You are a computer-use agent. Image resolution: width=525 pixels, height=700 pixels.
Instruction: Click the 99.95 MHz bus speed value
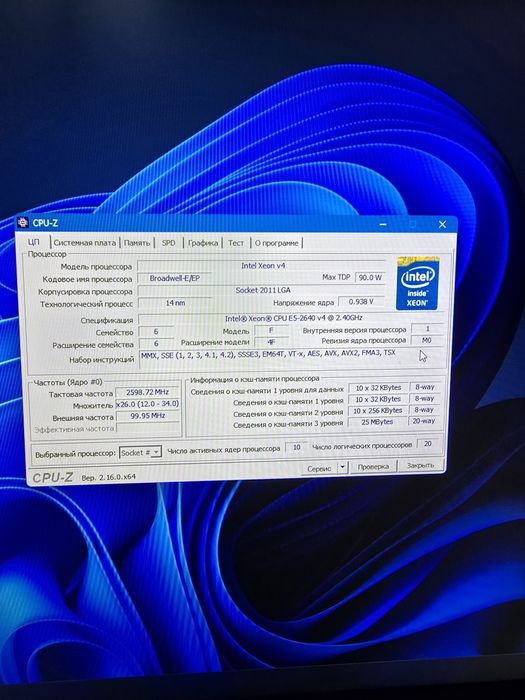[147, 416]
